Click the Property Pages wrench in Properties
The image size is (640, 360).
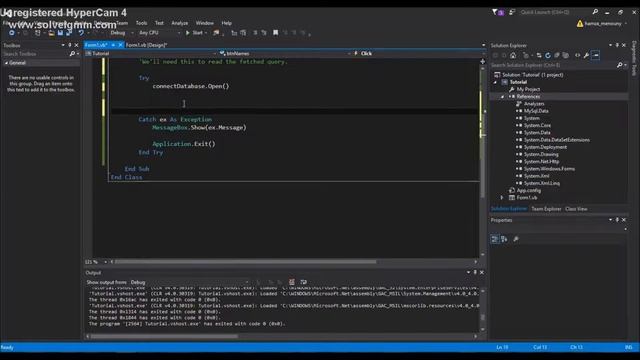(x=516, y=239)
